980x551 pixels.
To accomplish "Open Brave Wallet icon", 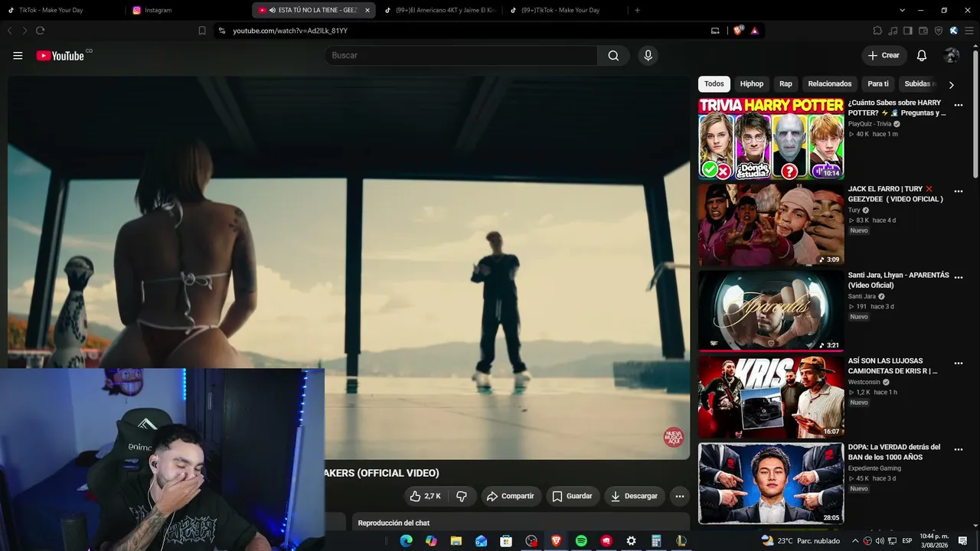I will pos(923,31).
